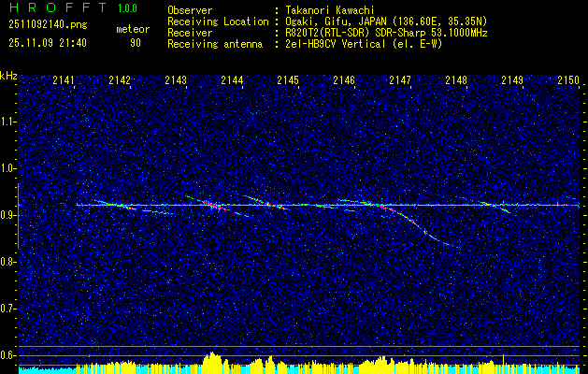The width and height of the screenshot is (588, 374).
Task: Click the kHz axis unit label
Action: (8, 76)
